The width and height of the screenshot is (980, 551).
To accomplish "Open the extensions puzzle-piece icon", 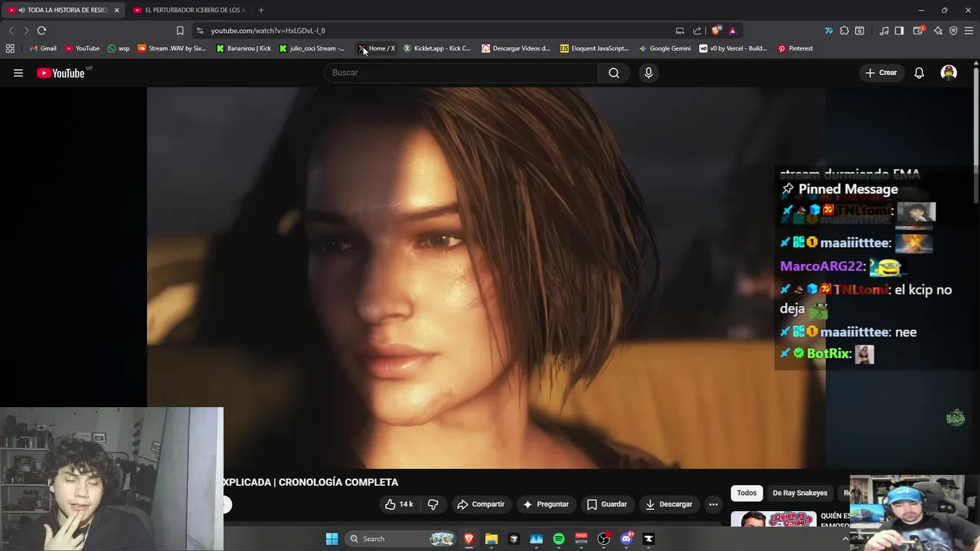I will [844, 31].
